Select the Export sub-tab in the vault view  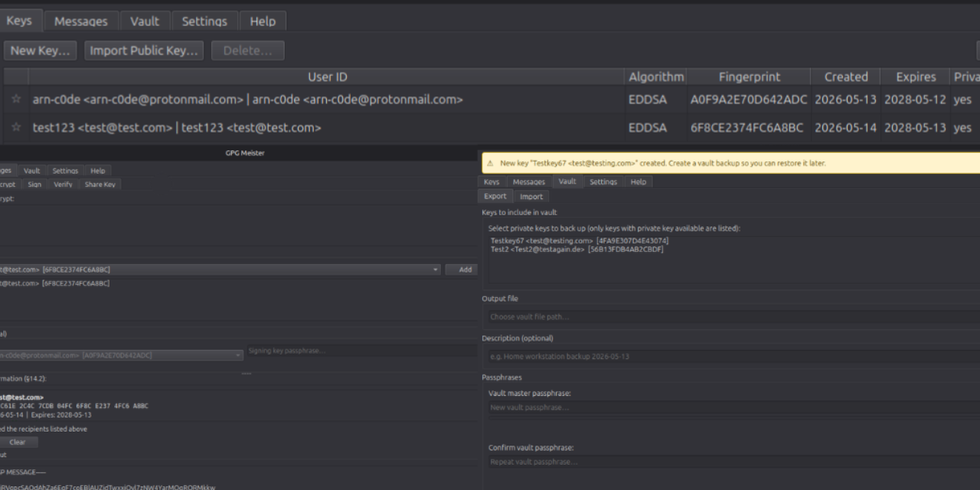point(495,196)
